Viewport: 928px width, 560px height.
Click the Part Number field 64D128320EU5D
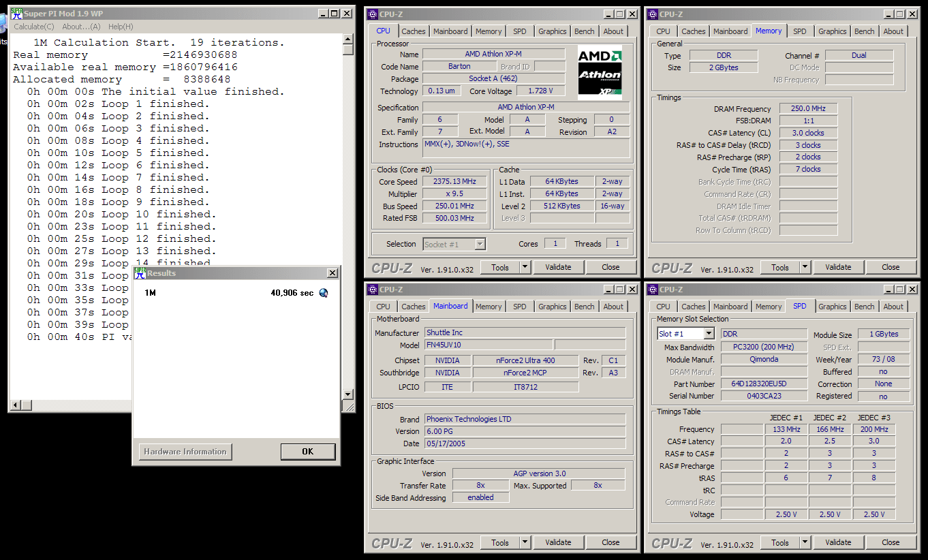763,384
